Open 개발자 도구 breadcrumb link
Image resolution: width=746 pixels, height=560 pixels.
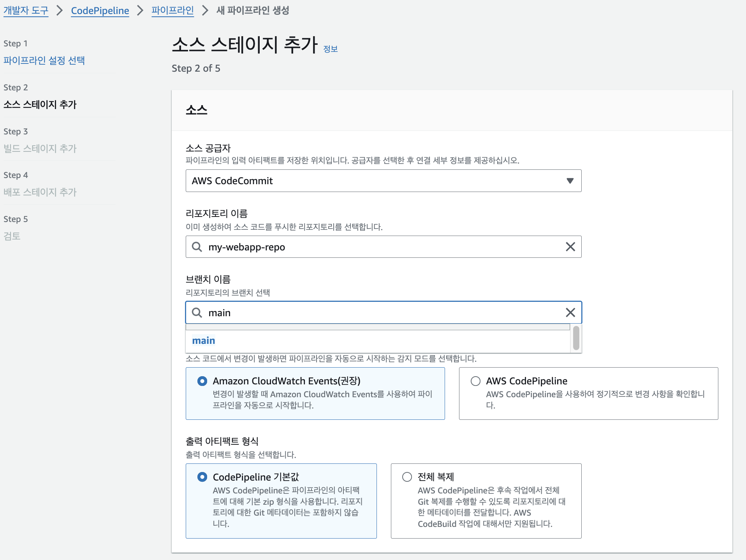tap(26, 11)
